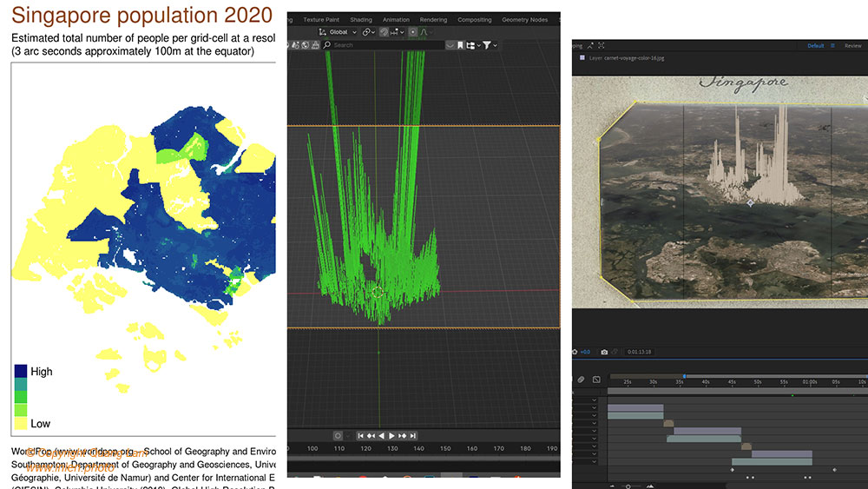Click the zoom out small mountain icon
868x489 pixels.
[612, 486]
